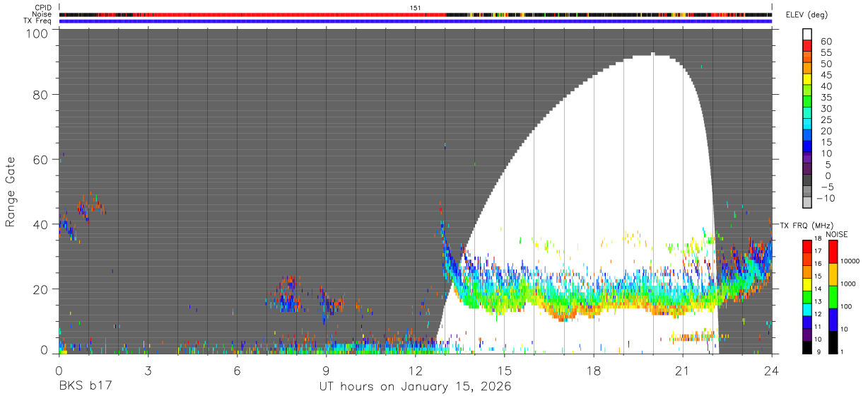Click the Noise row label
This screenshot has width=868, height=401.
pyautogui.click(x=42, y=14)
